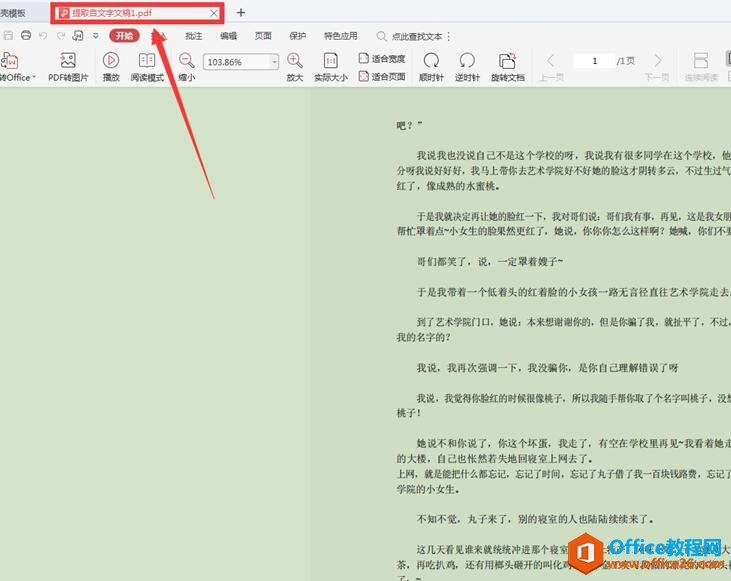This screenshot has height=581, width=731.
Task: Click the print icon in quick toolbar
Action: [26, 35]
